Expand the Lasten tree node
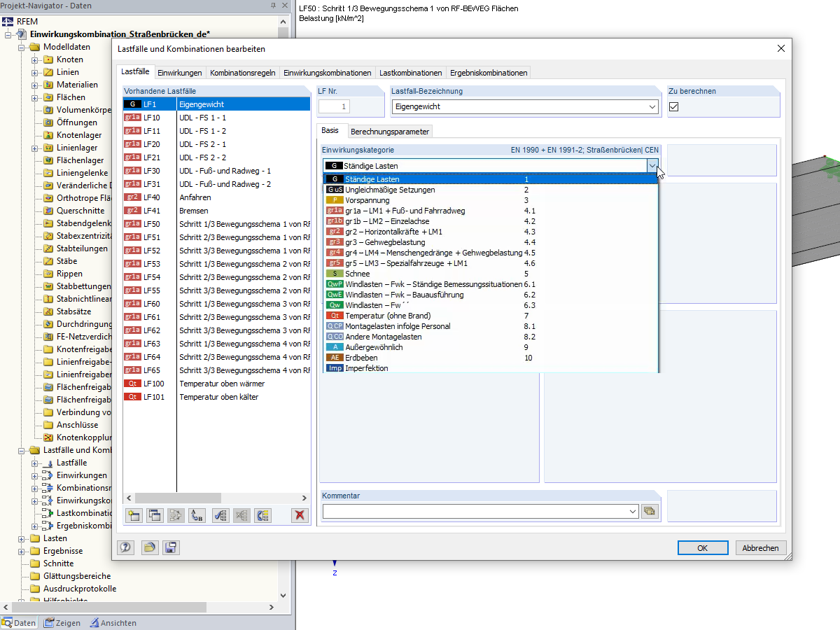The height and width of the screenshot is (630, 840). click(x=22, y=538)
